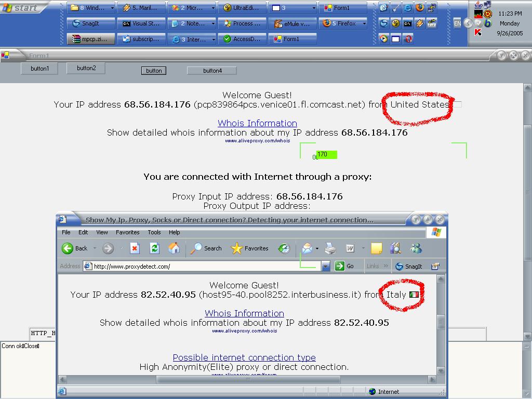Launch SnagIt from the quick launch bar
Viewport: 532px width, 399px height.
(x=383, y=23)
